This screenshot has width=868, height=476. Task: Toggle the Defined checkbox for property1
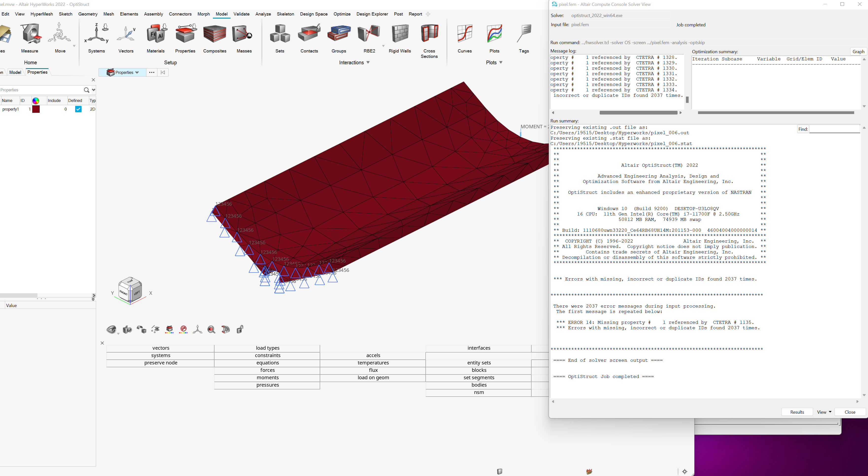(x=78, y=109)
